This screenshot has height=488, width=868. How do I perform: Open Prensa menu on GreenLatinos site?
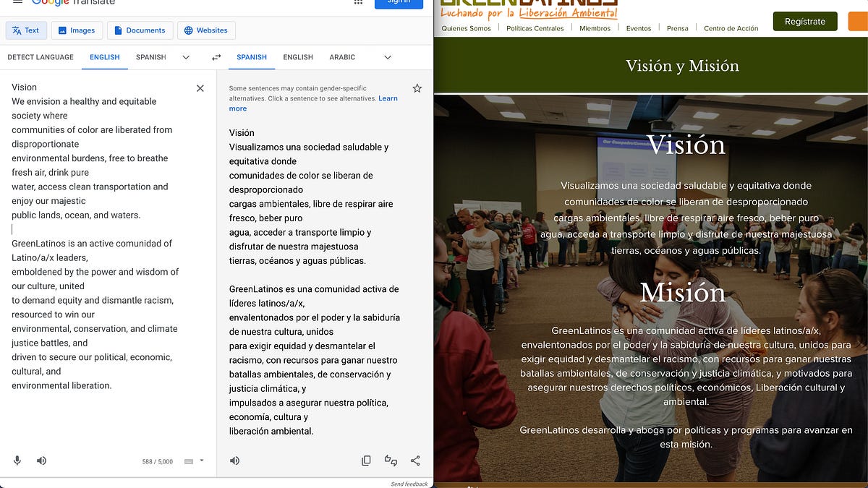pos(678,28)
